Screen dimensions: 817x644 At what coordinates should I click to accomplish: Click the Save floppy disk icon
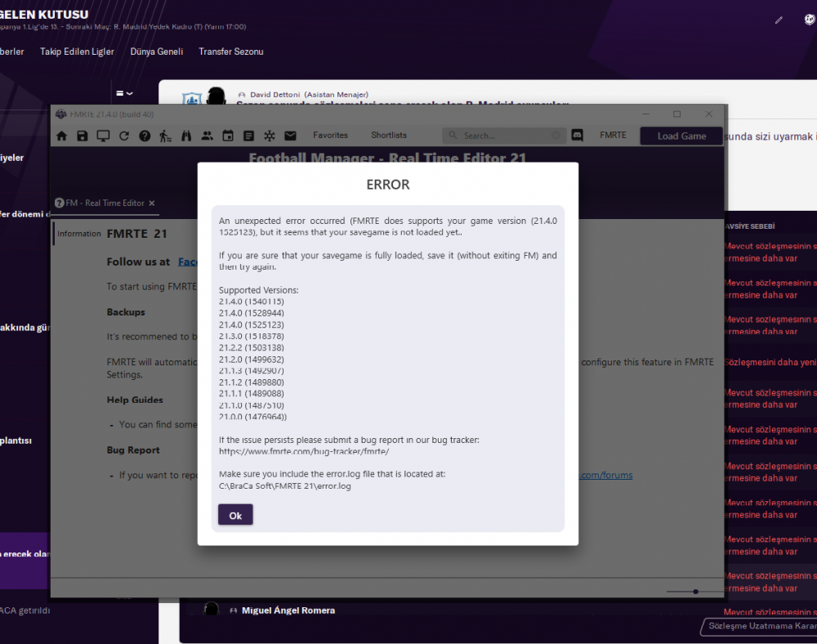click(82, 136)
